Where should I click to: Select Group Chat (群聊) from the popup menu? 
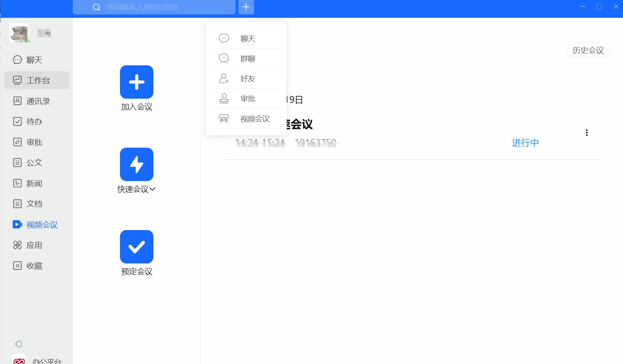pos(247,59)
